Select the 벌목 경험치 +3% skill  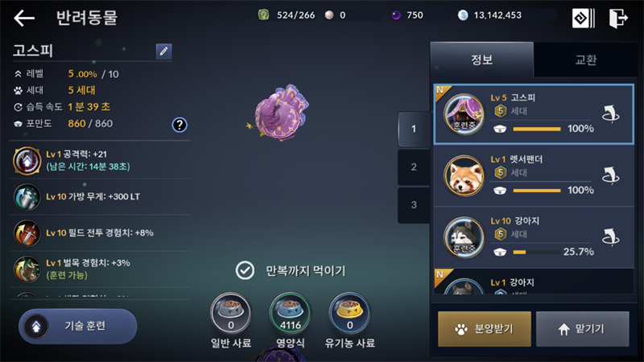click(x=100, y=269)
